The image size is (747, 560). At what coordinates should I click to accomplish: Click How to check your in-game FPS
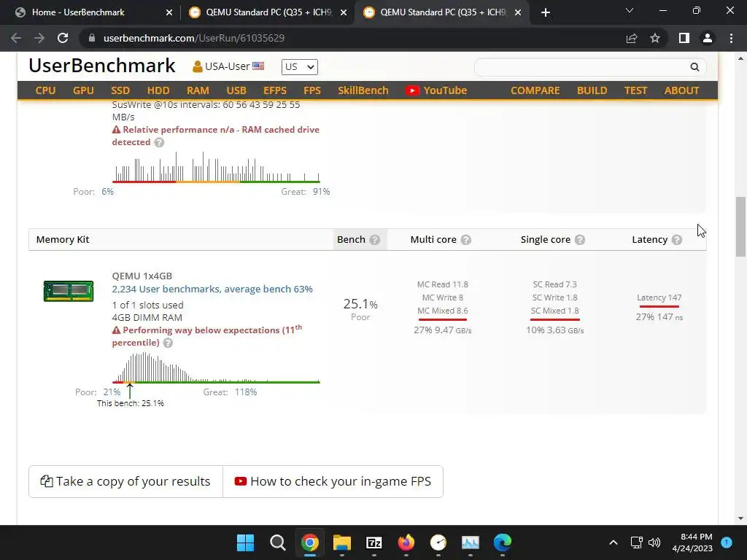(x=333, y=481)
